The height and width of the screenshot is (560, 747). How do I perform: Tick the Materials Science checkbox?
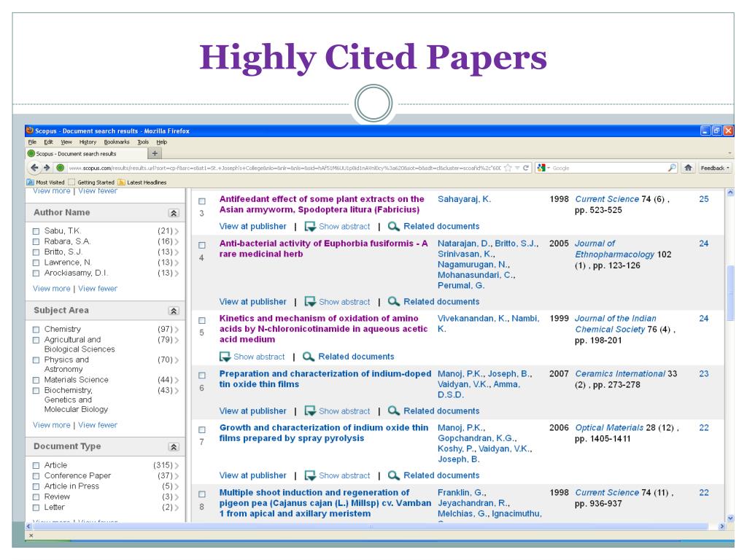(36, 380)
